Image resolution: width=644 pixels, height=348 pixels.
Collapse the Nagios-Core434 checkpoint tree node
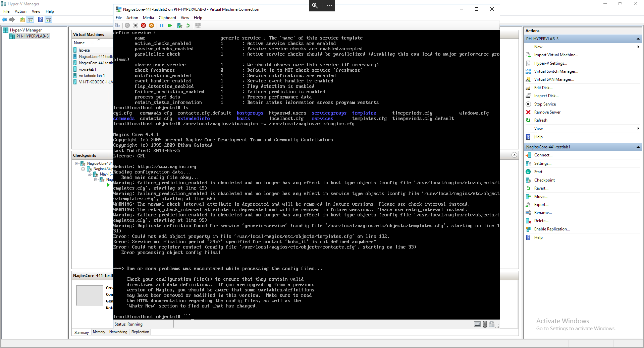pyautogui.click(x=77, y=163)
